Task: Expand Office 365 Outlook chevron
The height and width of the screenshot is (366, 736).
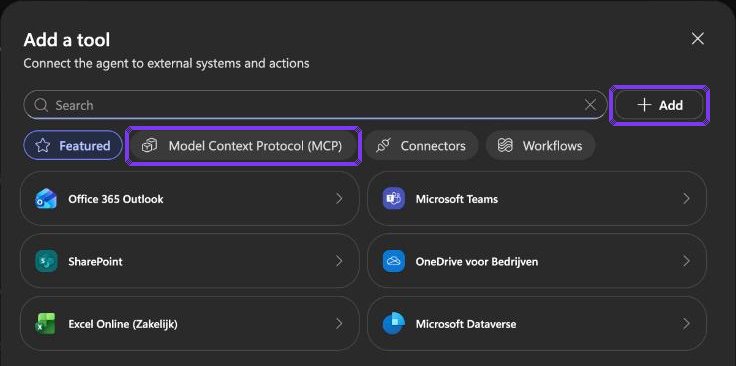Action: 339,199
